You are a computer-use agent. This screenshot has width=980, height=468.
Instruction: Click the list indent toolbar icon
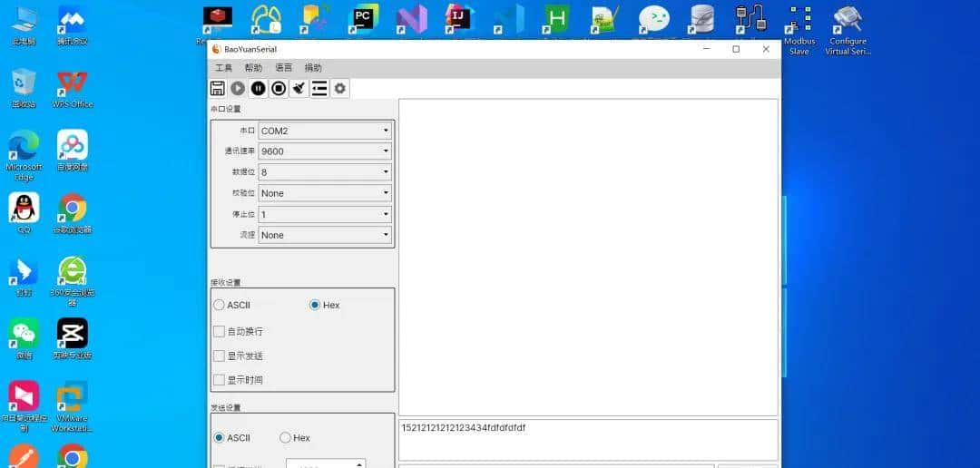(x=319, y=89)
